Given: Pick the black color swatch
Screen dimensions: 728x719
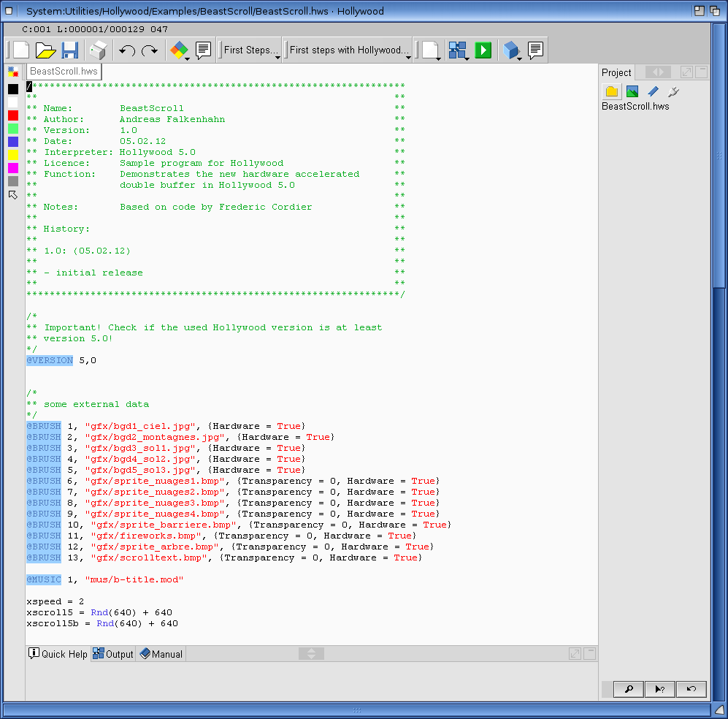Looking at the screenshot, I should [x=13, y=89].
